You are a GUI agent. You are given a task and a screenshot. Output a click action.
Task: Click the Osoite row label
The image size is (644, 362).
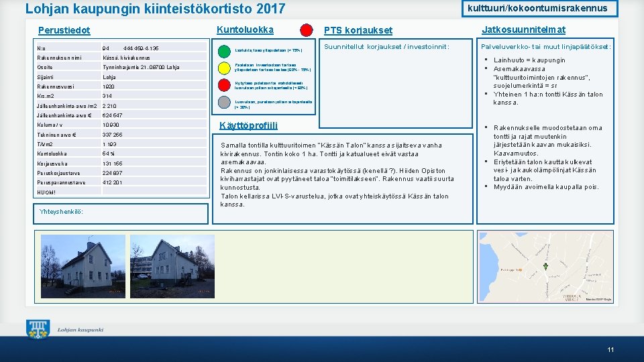click(45, 67)
